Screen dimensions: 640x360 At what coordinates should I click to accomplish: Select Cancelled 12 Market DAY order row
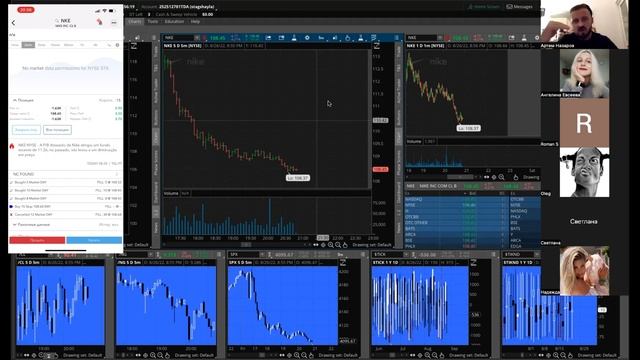pos(65,214)
